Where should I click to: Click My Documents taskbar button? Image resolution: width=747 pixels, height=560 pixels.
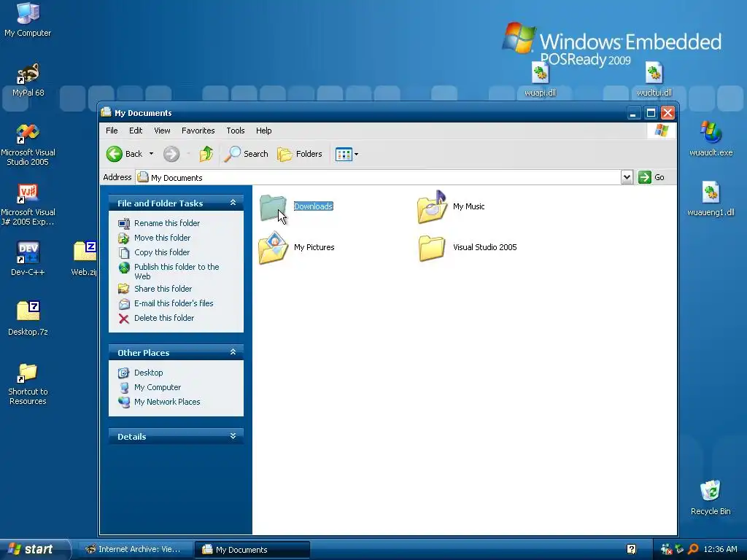click(252, 549)
